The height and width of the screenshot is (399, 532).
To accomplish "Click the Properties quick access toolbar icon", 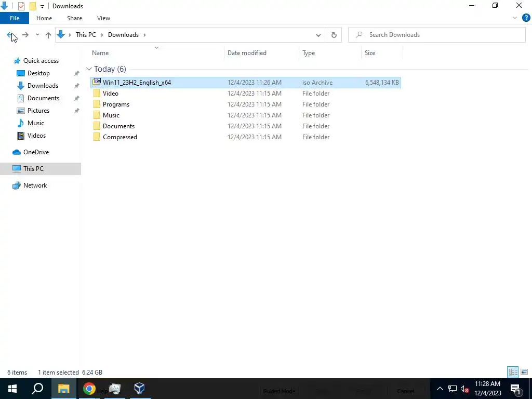I will pos(21,6).
